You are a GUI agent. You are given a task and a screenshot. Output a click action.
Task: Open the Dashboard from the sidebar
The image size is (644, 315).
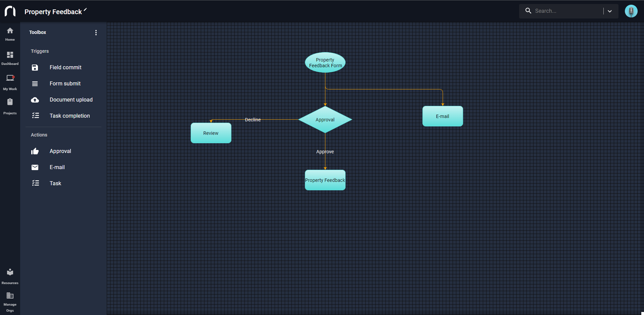coord(10,57)
